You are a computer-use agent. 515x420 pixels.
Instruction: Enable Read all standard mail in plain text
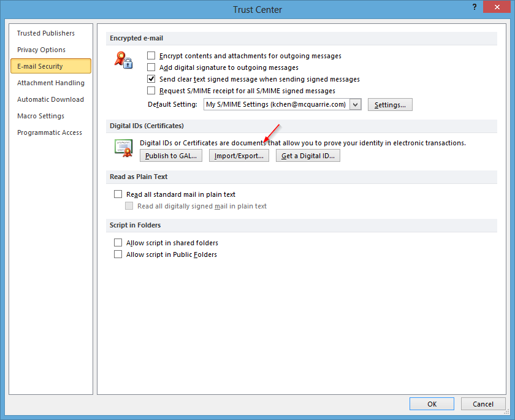pyautogui.click(x=118, y=194)
